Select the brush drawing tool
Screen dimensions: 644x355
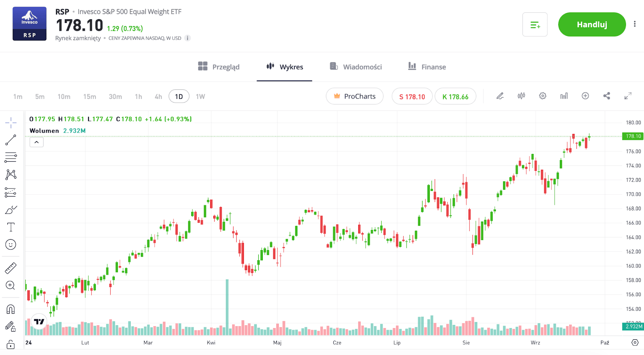point(11,210)
